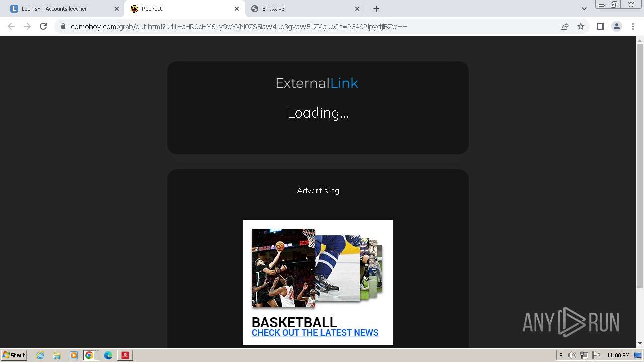644x362 pixels.
Task: Show desktop via tray corner icon
Action: point(638,355)
